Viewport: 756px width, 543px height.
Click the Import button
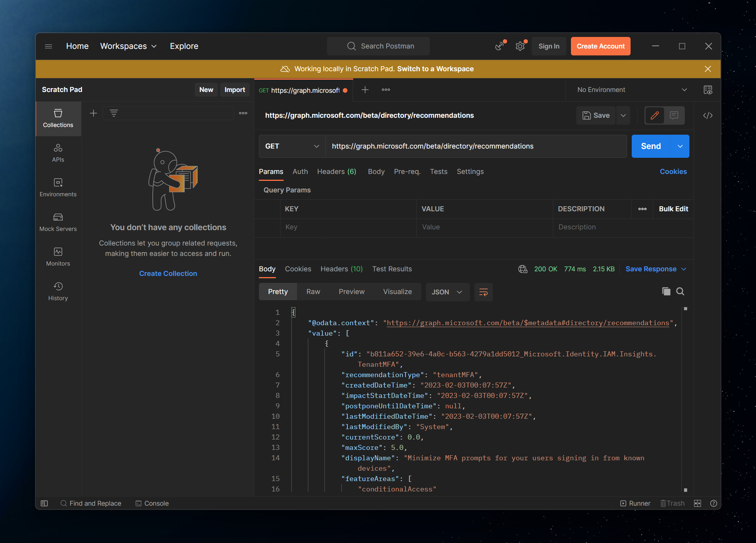pos(235,90)
